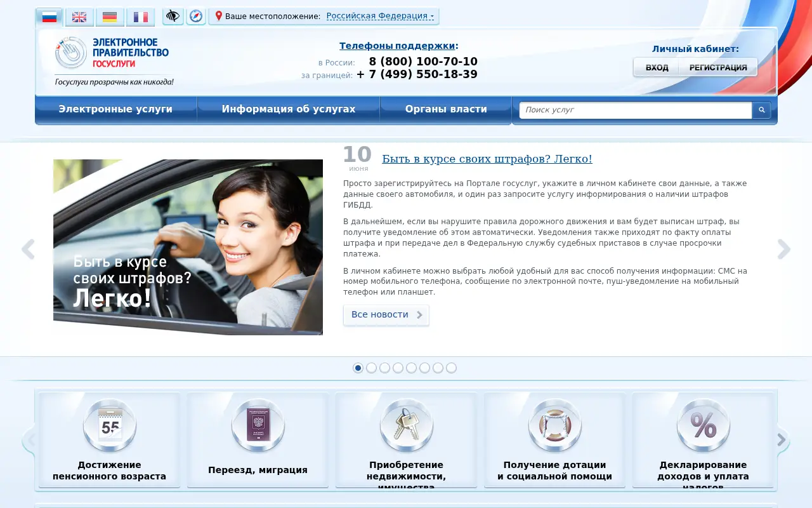Select the third news slide dot
The height and width of the screenshot is (508, 812).
(385, 368)
